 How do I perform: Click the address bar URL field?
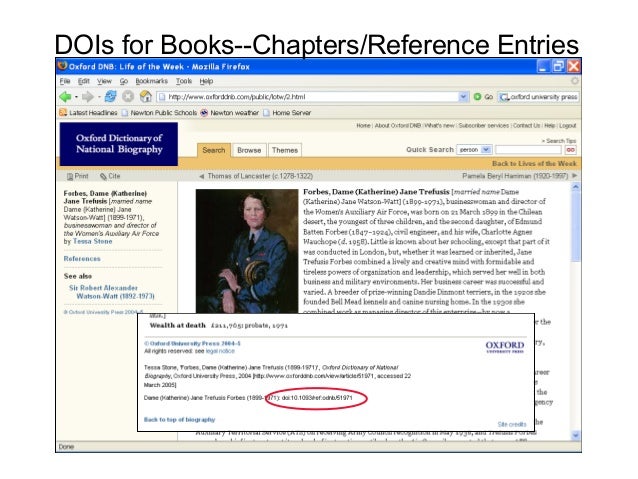312,97
